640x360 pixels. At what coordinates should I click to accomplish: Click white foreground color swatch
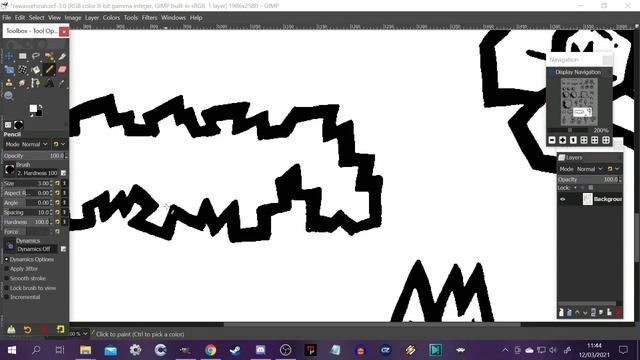pos(33,108)
